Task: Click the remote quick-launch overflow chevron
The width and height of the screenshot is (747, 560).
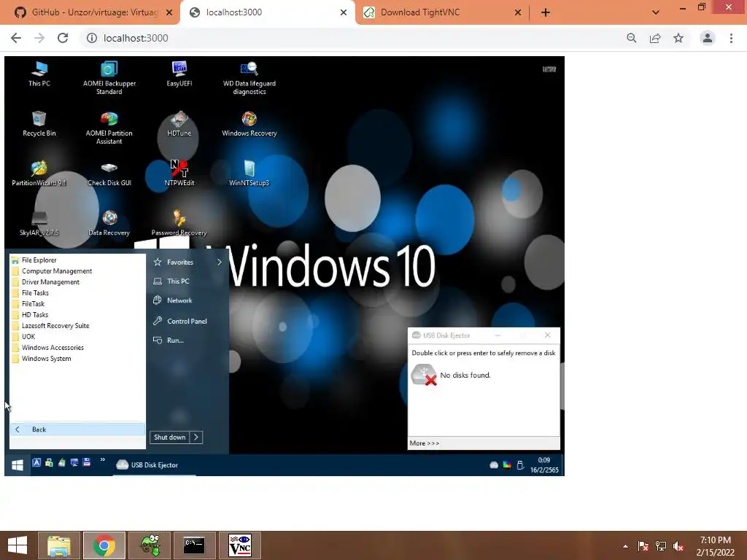Action: 102,460
